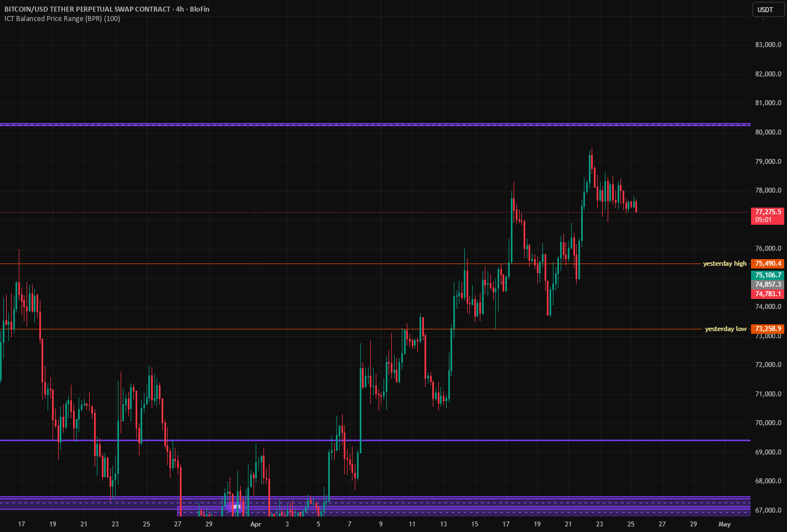Click the 76,000.0 price axis label
The image size is (787, 532).
[768, 249]
